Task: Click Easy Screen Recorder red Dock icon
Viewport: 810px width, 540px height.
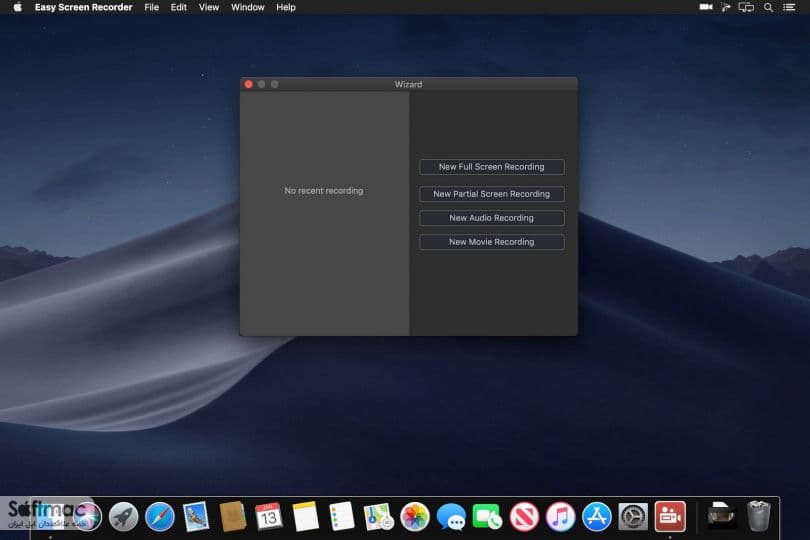Action: pyautogui.click(x=670, y=516)
